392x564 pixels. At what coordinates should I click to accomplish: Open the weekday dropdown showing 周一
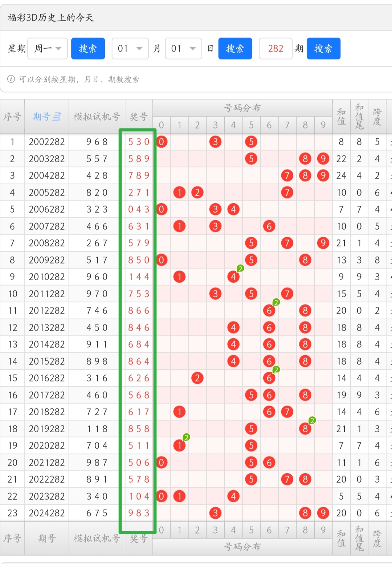click(48, 48)
